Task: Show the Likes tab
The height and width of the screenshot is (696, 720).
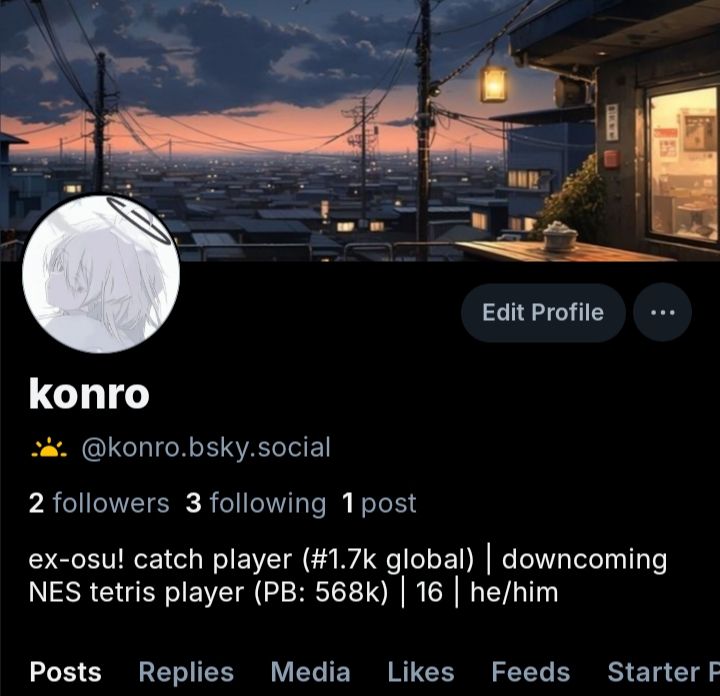Action: 421,672
